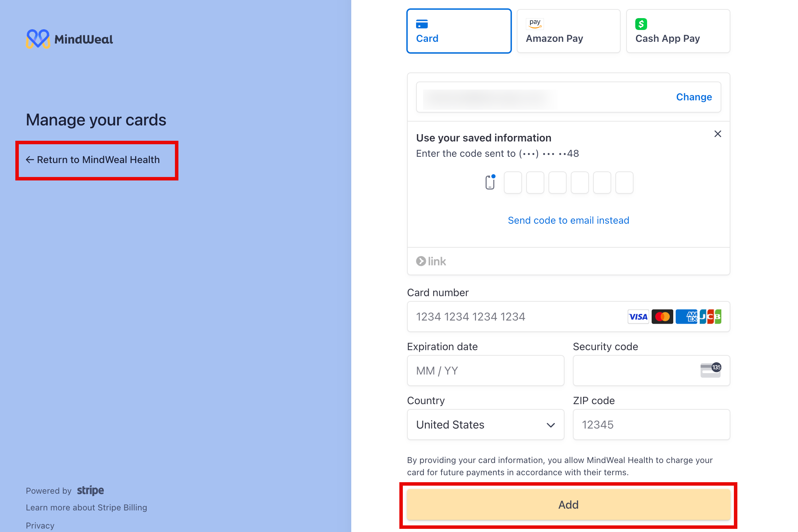The height and width of the screenshot is (532, 798).
Task: Click Change next to the blurred email
Action: coord(694,97)
